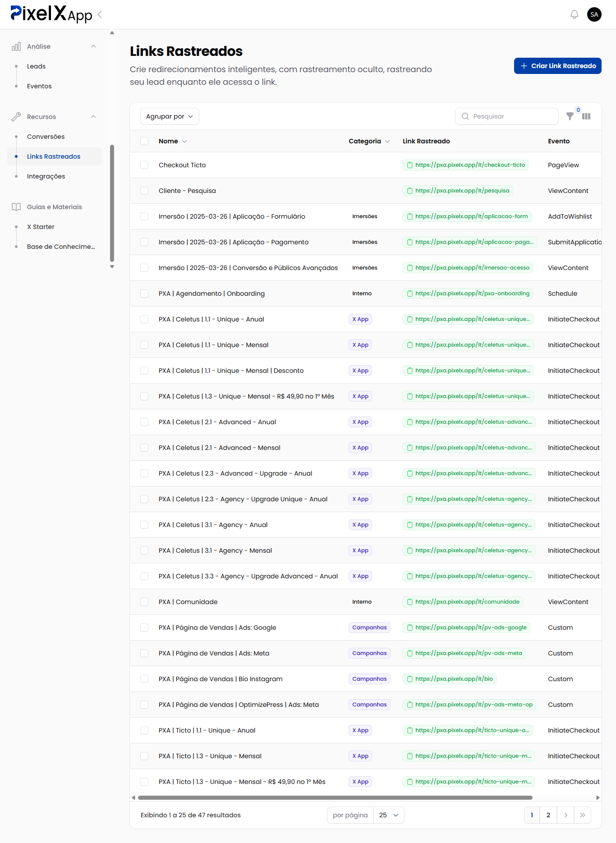This screenshot has width=616, height=843.
Task: Click Campanhas tag on Ads: Meta row
Action: click(x=369, y=653)
